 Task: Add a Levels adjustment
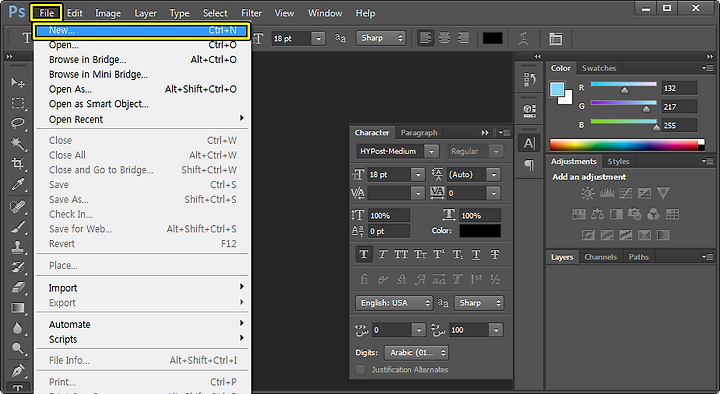pos(607,193)
